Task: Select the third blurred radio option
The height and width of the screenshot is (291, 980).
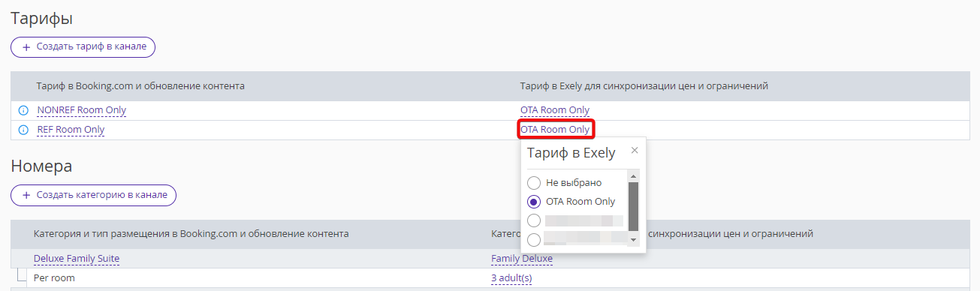Action: tap(533, 220)
